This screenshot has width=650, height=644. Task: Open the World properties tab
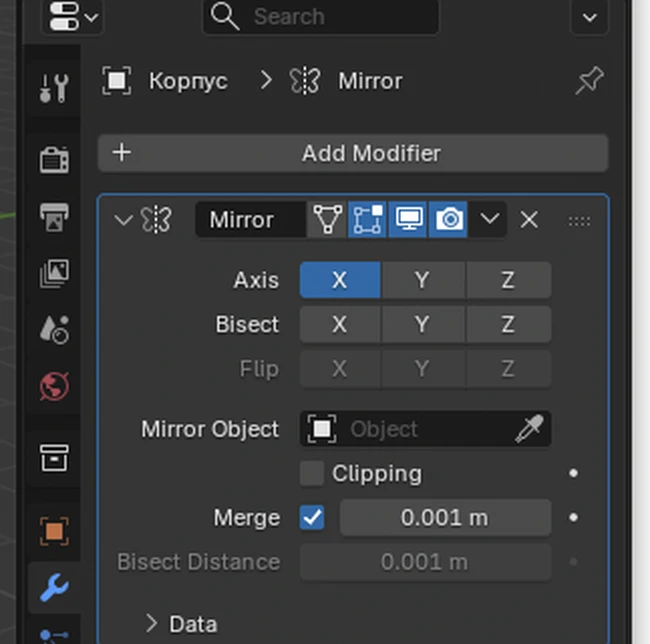tap(54, 386)
